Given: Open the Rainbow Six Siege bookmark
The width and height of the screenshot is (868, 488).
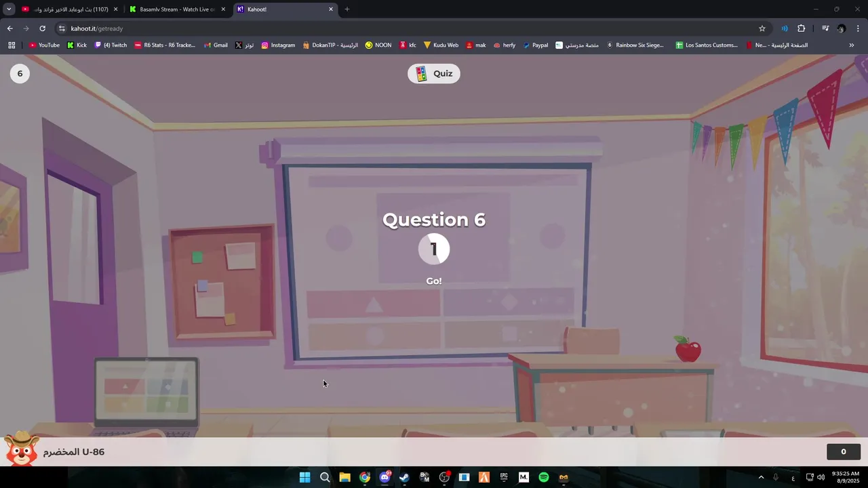Looking at the screenshot, I should click(635, 45).
